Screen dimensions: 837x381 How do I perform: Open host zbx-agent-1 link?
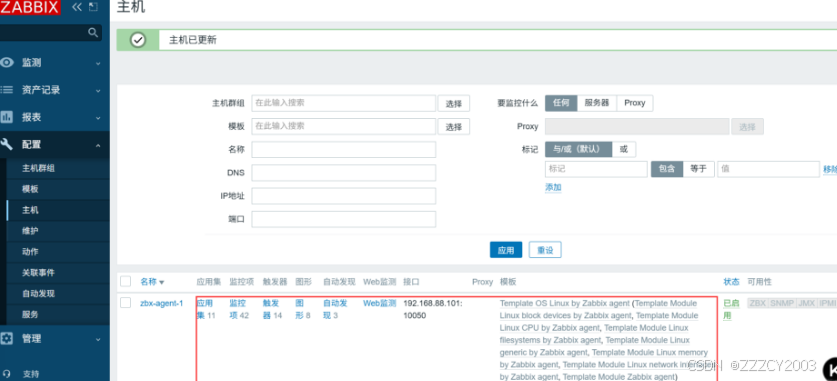[x=162, y=303]
